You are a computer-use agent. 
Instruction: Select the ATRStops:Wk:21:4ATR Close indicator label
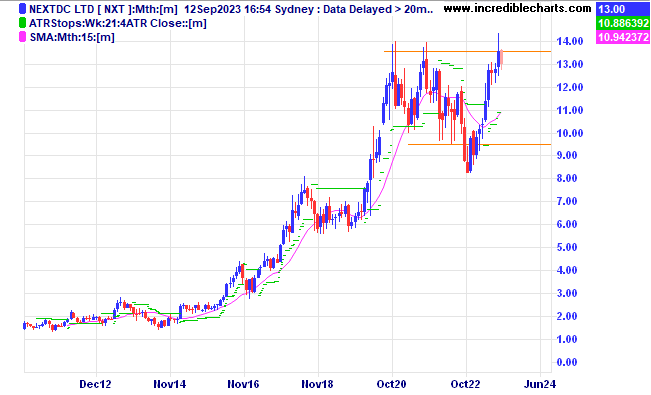click(x=117, y=23)
